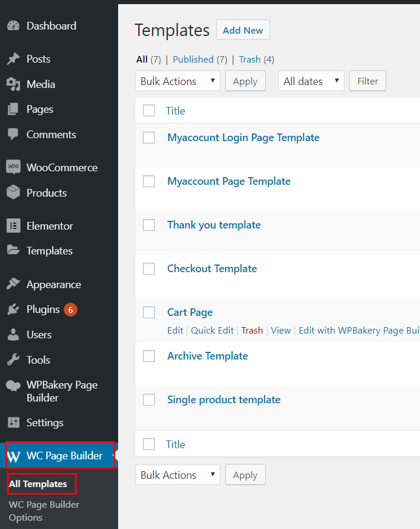Open Myaccount Page Template
This screenshot has height=529, width=420.
[229, 181]
